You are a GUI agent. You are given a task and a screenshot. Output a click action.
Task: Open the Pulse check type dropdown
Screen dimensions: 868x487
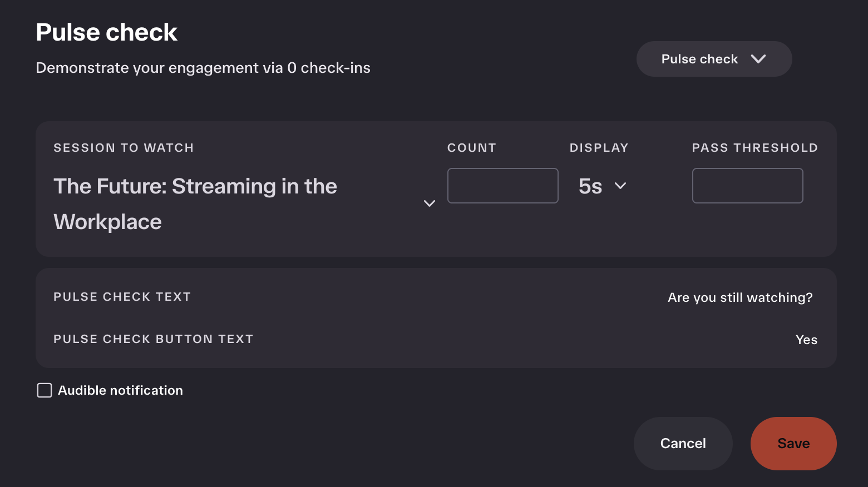714,59
